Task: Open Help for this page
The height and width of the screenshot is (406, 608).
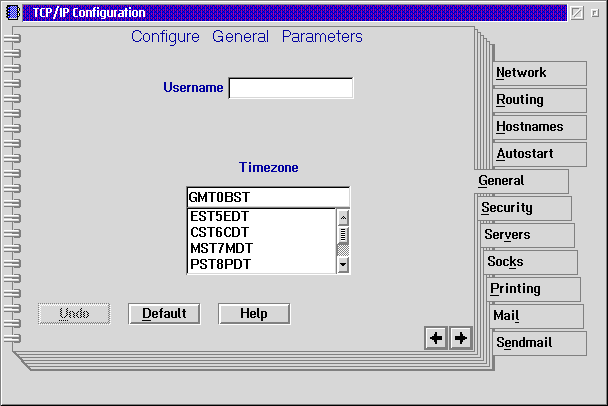Action: click(254, 313)
